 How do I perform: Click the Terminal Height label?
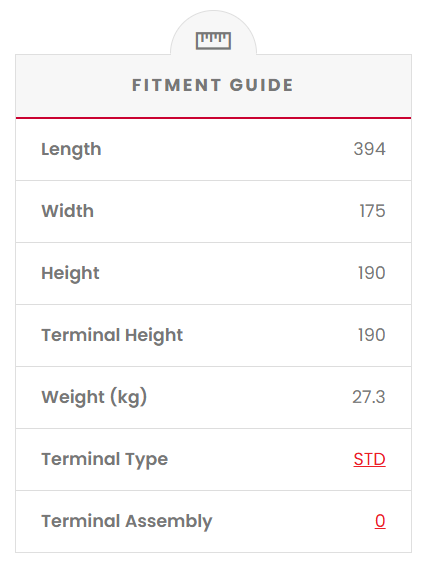point(112,336)
